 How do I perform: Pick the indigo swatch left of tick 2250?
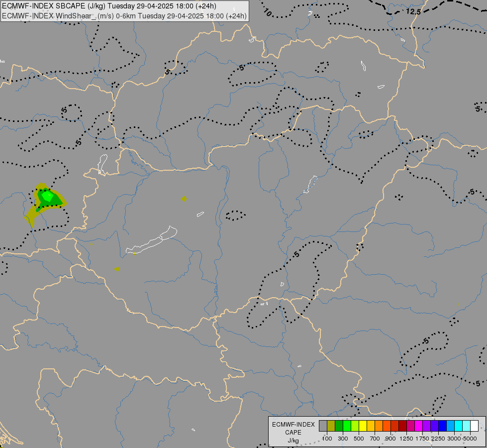pos(434,426)
